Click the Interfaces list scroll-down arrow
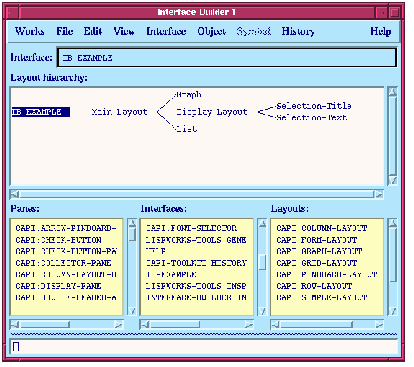Screen dimensions: 414x367 pyautogui.click(x=262, y=311)
